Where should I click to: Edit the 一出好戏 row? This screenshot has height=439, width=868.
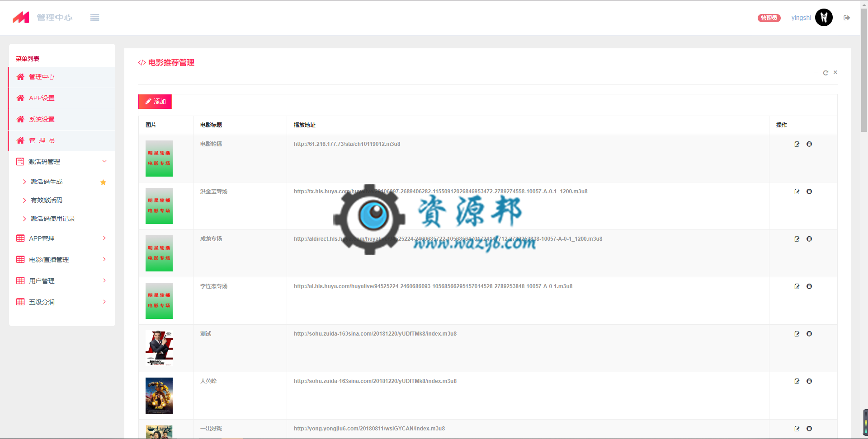(x=797, y=429)
